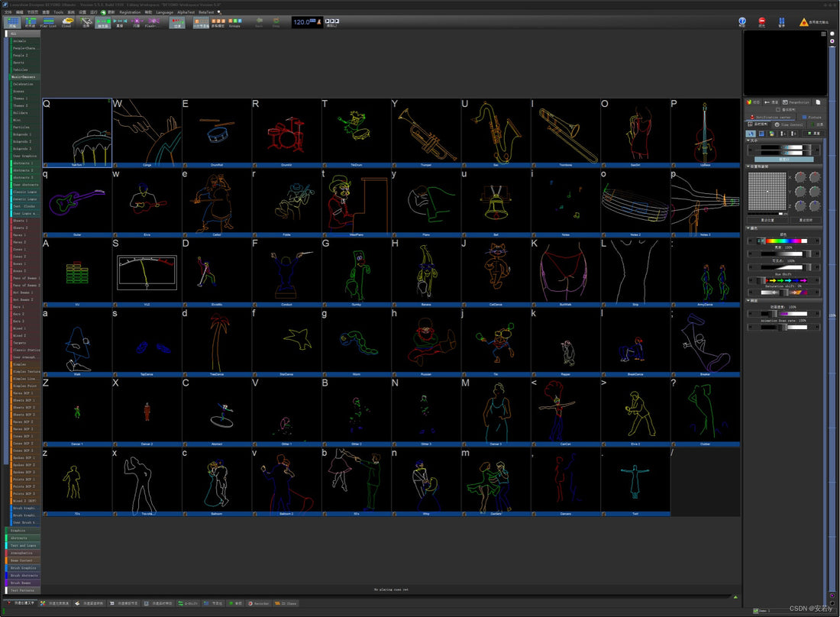Click the brightness gradient slider
Screen dimensions: 840x617
tap(783, 254)
